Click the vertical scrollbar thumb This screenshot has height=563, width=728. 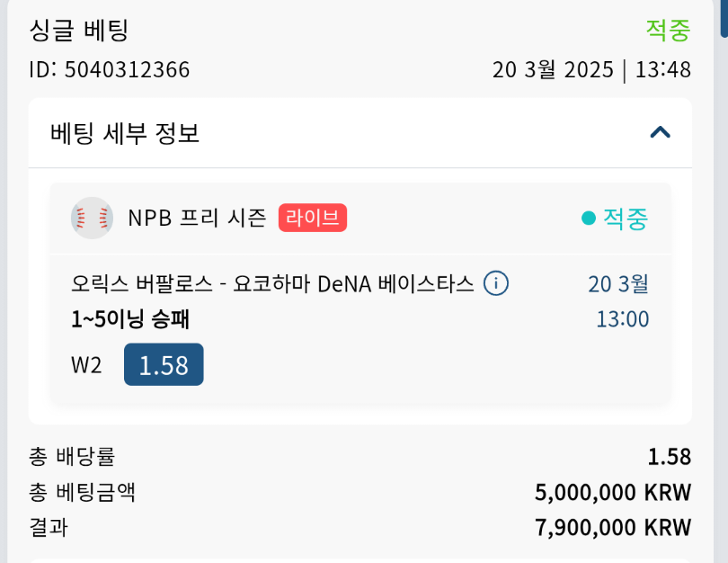pos(724,18)
